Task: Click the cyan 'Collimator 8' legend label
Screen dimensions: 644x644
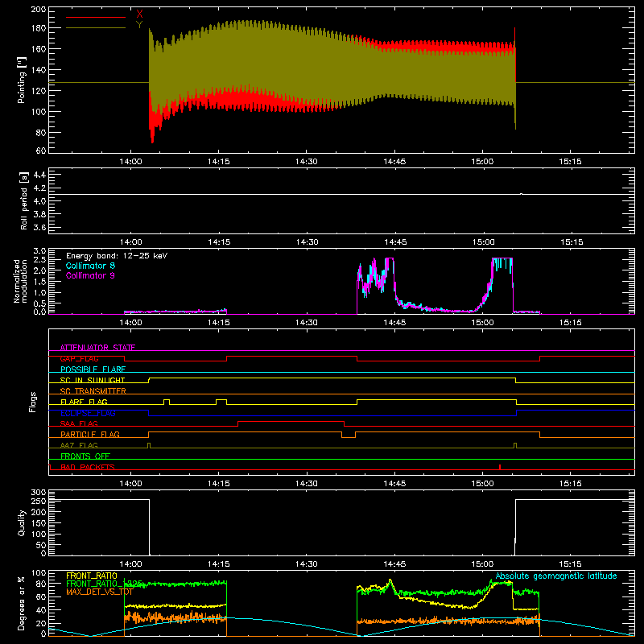Action: 90,266
